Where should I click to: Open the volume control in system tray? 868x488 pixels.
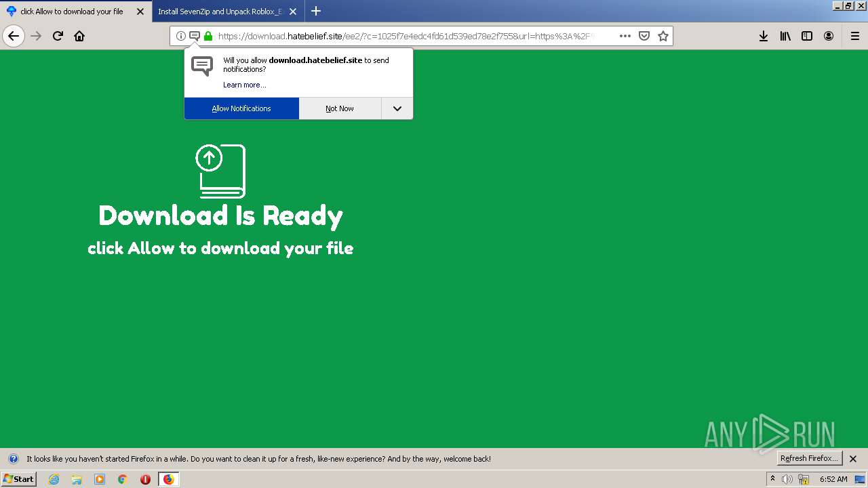(787, 479)
